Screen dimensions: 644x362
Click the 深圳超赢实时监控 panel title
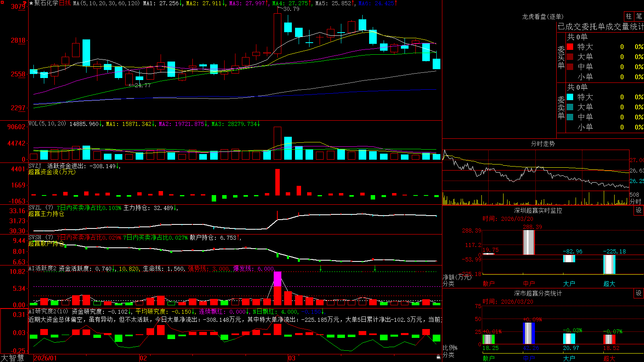(x=538, y=210)
